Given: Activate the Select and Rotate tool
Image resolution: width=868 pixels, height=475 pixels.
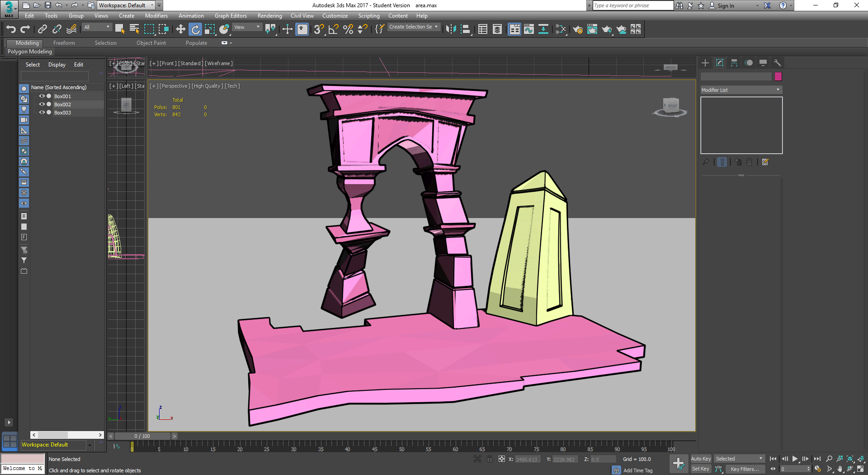Looking at the screenshot, I should pos(195,29).
